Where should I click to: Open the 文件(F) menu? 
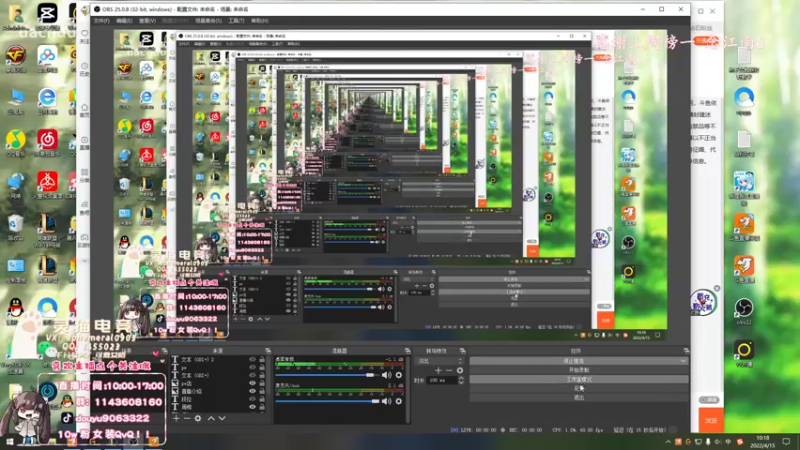click(x=102, y=21)
